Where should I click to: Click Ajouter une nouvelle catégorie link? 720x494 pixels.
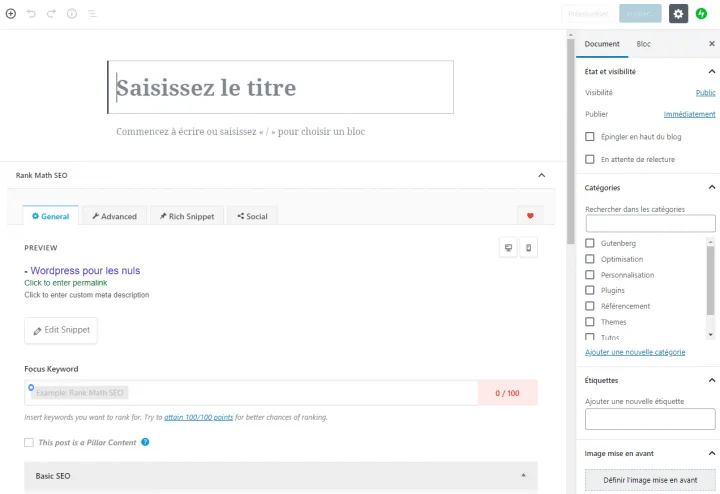pos(634,352)
